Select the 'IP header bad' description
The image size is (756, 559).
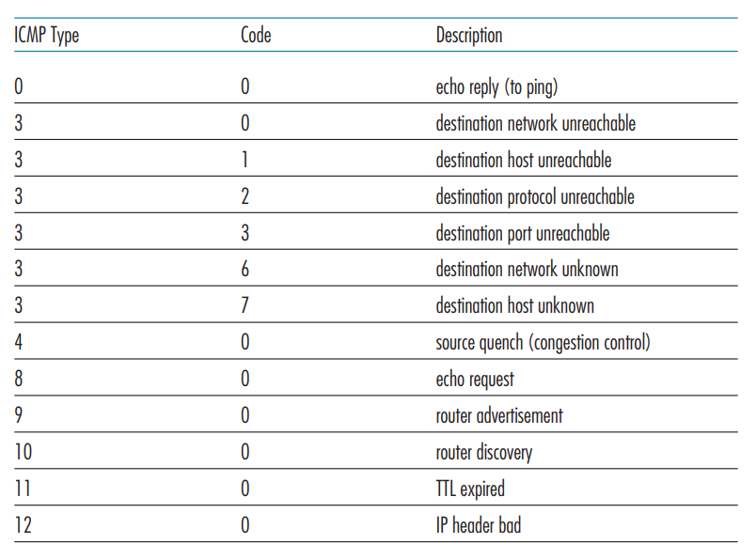479,525
